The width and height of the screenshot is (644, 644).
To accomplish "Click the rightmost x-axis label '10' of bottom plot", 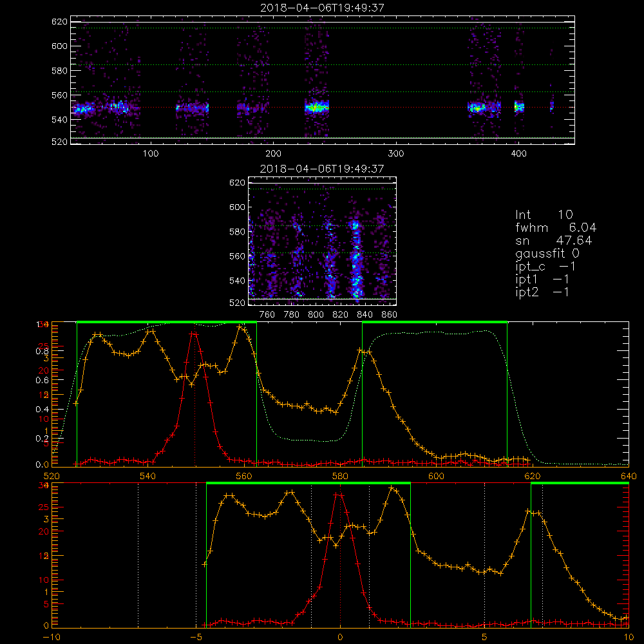I will [629, 637].
